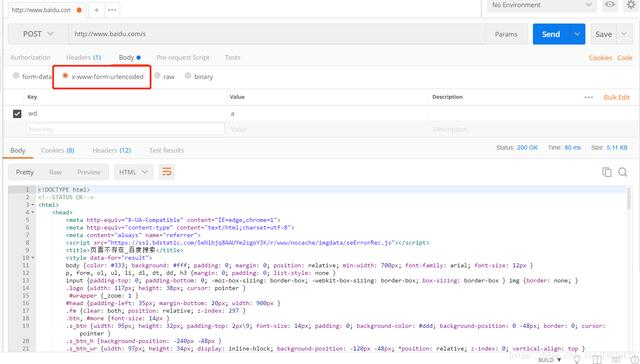Open the Tests tab
Viewport: 640px width, 364px height.
(x=232, y=58)
